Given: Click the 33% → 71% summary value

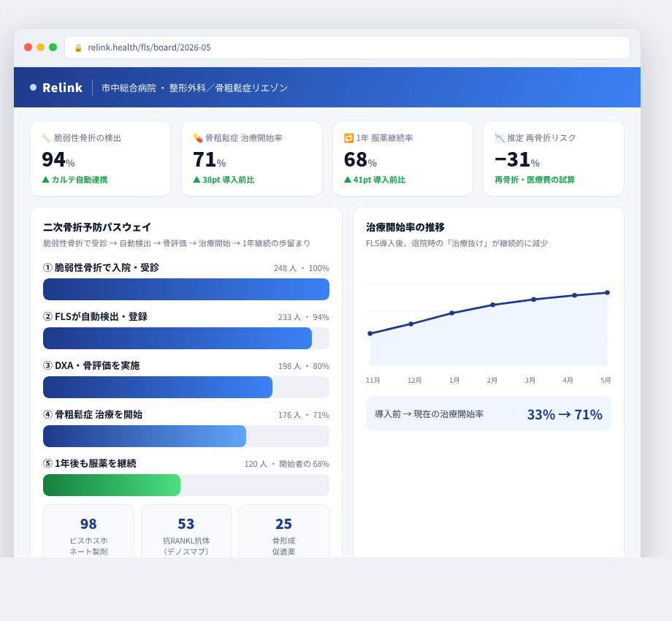Looking at the screenshot, I should (x=565, y=414).
